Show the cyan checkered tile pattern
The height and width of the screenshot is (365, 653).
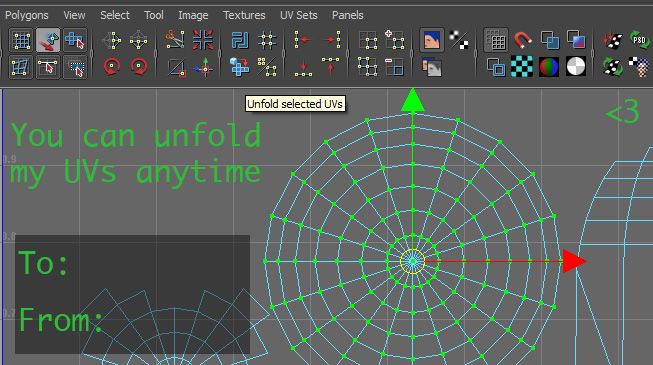(522, 67)
